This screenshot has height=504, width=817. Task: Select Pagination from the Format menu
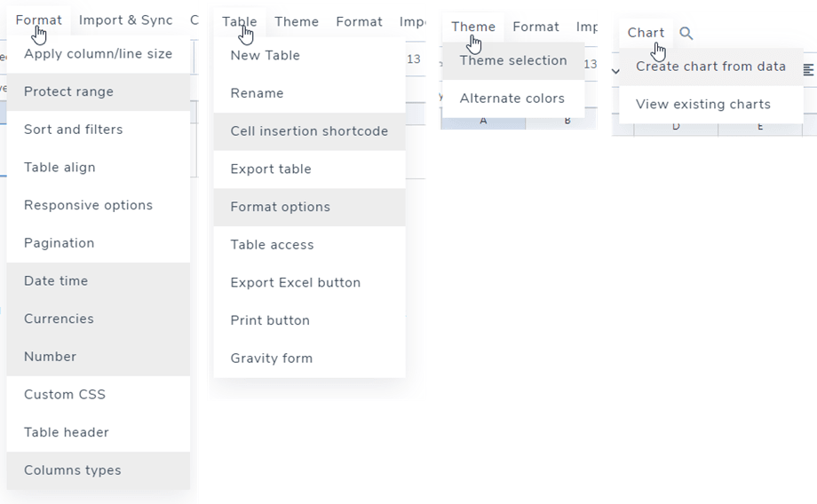click(x=59, y=243)
